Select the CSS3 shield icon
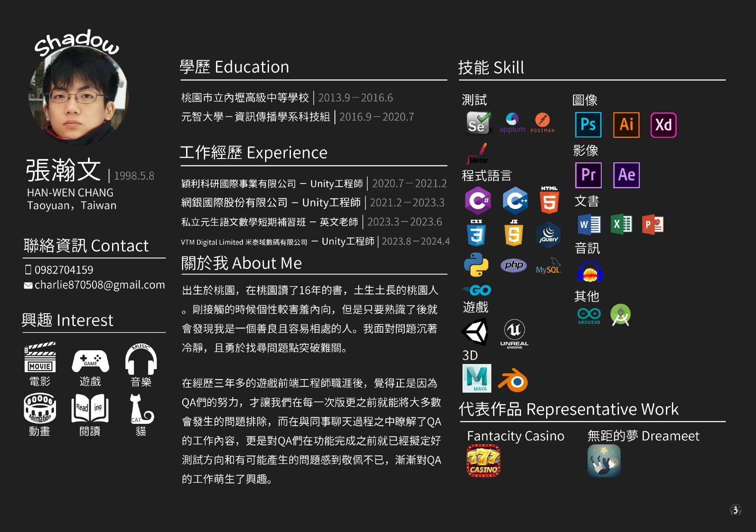This screenshot has height=532, width=756. coord(476,233)
